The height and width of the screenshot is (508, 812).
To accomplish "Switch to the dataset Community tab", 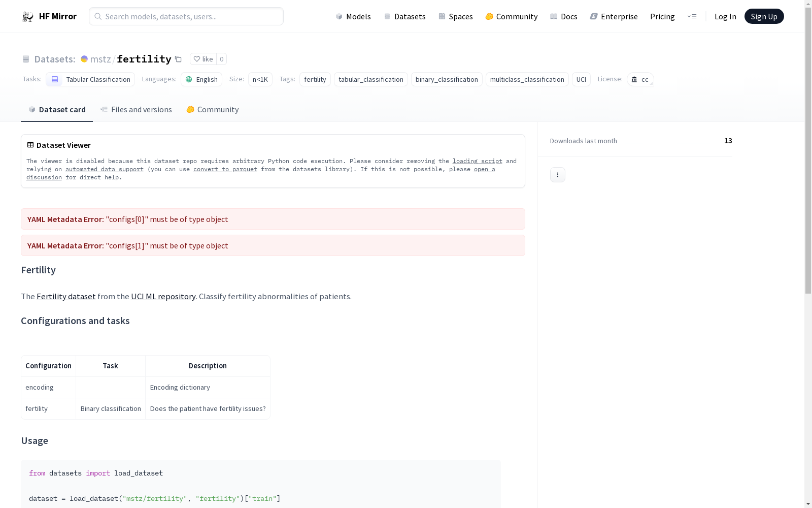I will pyautogui.click(x=212, y=109).
